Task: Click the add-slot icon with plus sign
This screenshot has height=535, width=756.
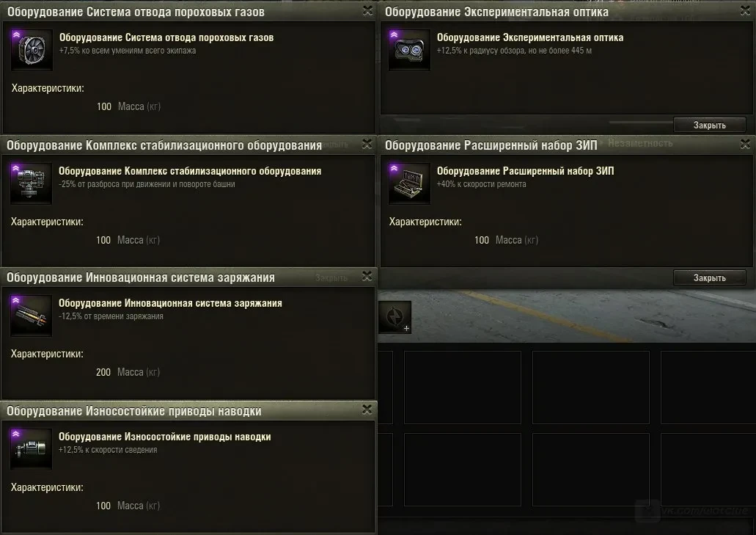Action: (395, 317)
